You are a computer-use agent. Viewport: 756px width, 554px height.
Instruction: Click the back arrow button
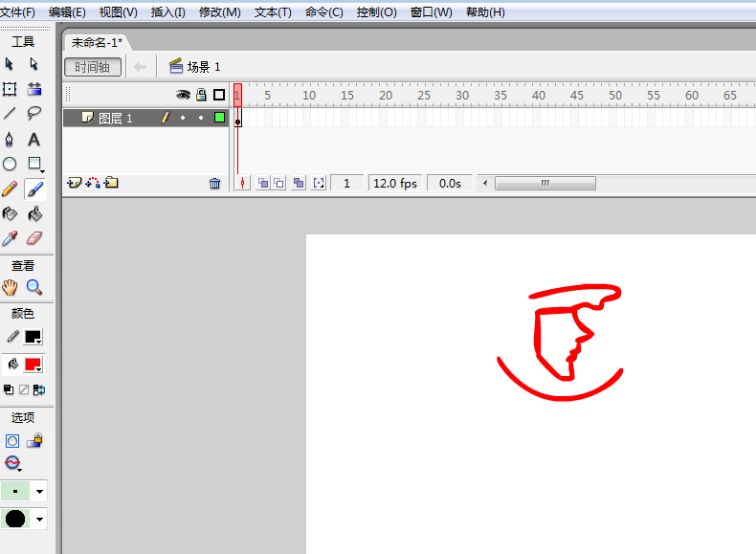click(141, 67)
